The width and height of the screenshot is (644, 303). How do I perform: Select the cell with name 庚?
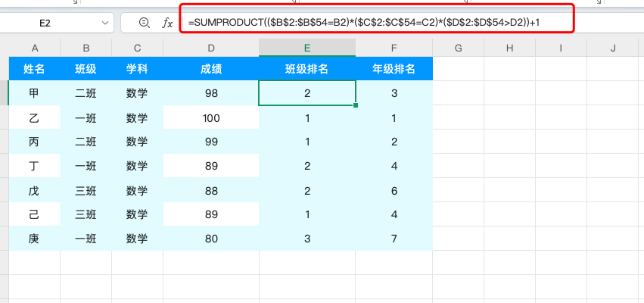35,239
